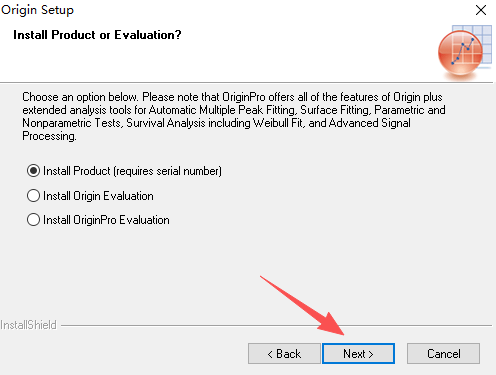Click the InstallShield label at the bottom
This screenshot has height=375, width=496.
[28, 325]
